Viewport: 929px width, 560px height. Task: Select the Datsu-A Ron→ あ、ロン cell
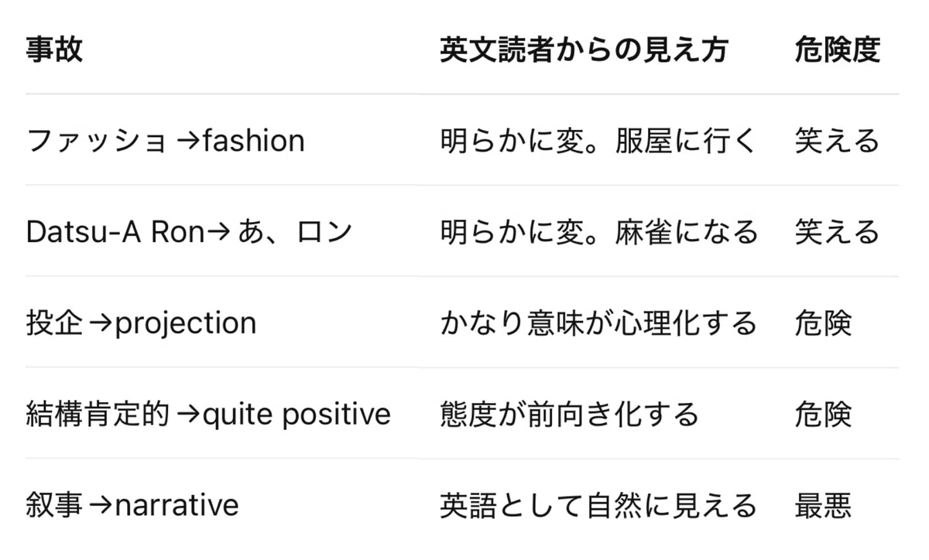click(190, 232)
